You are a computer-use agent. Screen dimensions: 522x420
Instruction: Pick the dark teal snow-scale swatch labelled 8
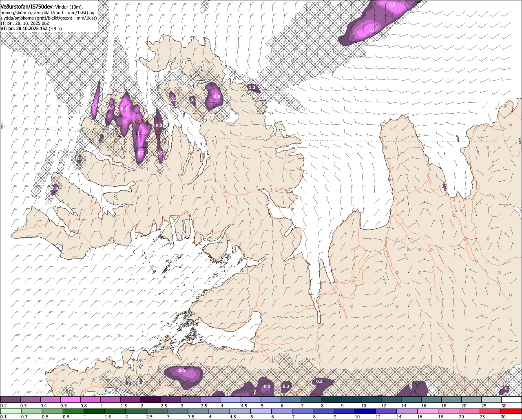coord(331,400)
